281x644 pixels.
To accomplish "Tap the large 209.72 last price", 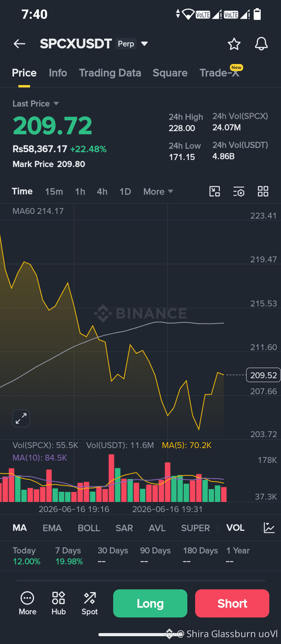I will [x=53, y=126].
